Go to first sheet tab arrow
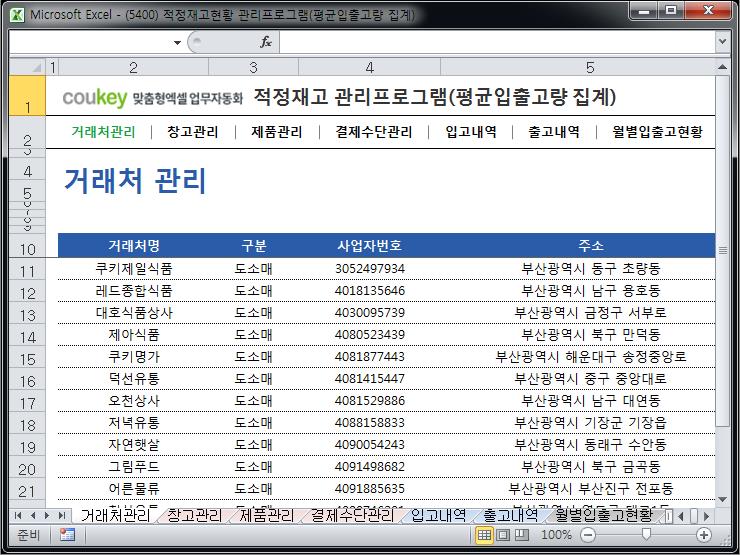This screenshot has width=740, height=555. pos(18,515)
